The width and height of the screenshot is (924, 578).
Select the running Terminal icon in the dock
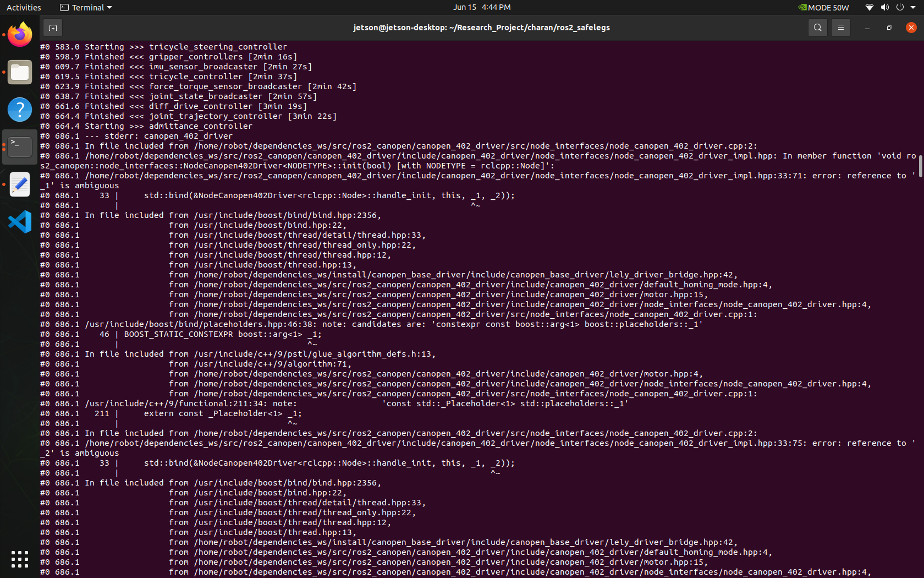pos(20,146)
